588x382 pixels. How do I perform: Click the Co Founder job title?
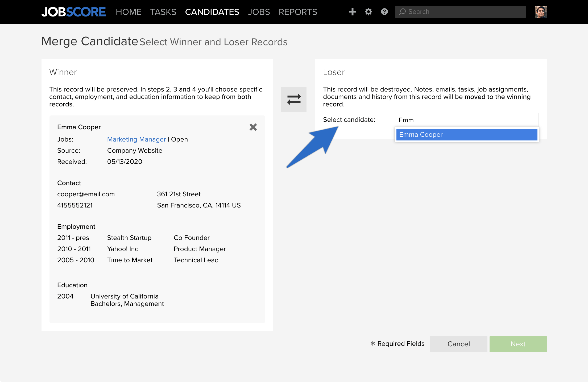tap(192, 238)
